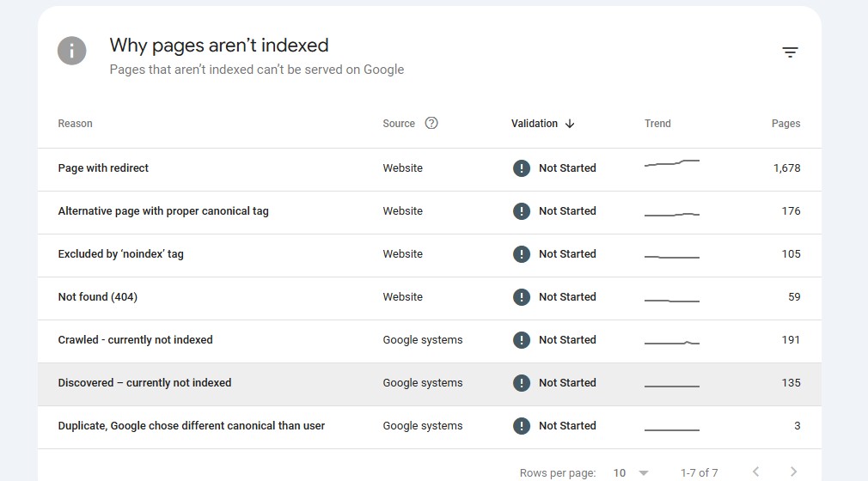Click the Pages column header

786,124
